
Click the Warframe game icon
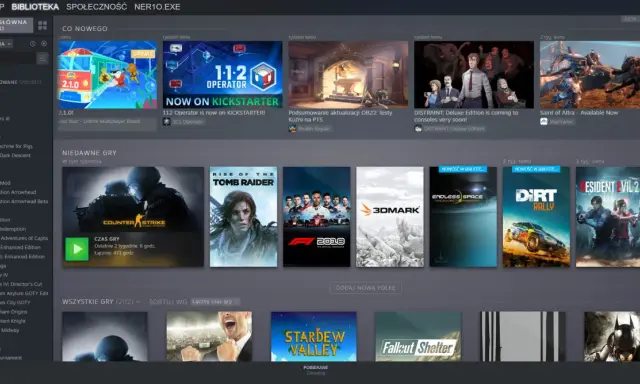point(544,122)
